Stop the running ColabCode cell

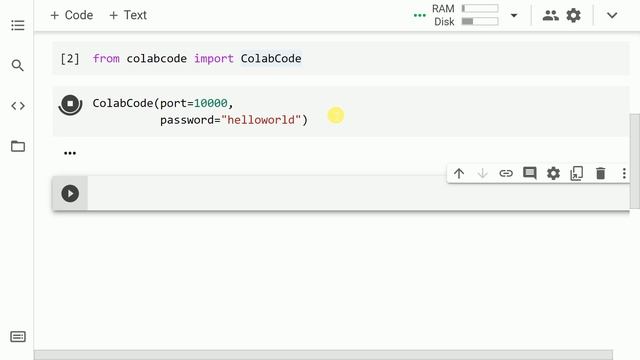[70, 104]
